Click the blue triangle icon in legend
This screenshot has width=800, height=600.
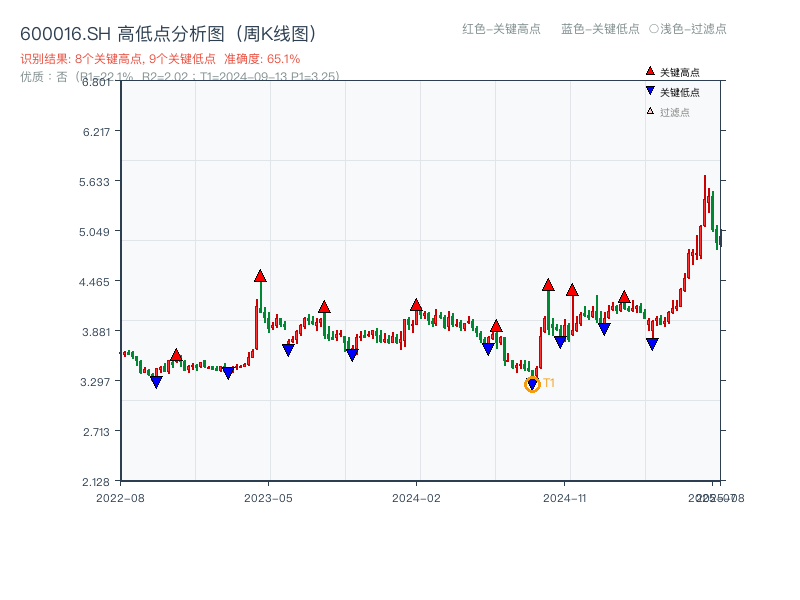pos(650,92)
